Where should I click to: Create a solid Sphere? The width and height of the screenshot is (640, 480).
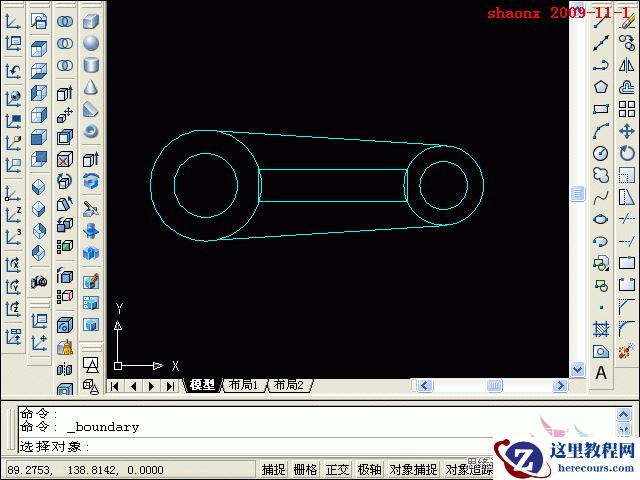[91, 43]
